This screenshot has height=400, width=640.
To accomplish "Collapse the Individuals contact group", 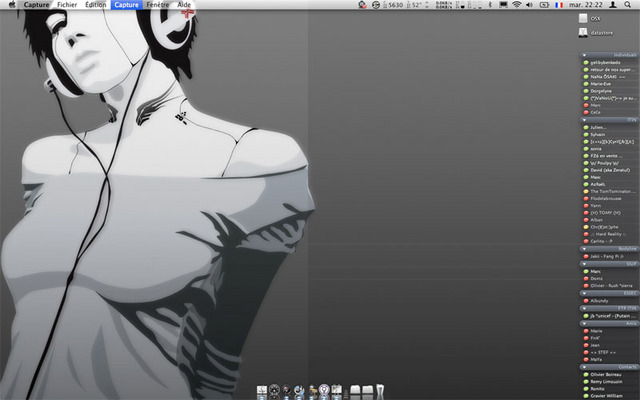I will [x=584, y=55].
